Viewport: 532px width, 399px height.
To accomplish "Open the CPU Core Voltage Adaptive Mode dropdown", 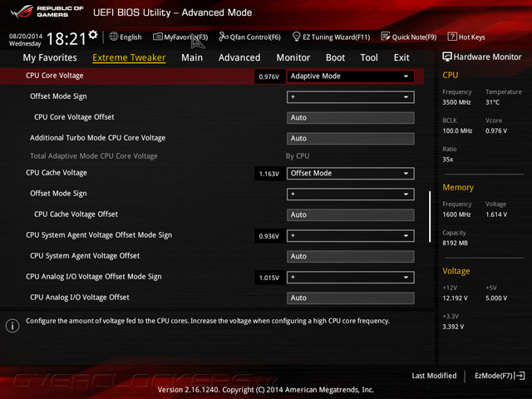I will coord(350,76).
